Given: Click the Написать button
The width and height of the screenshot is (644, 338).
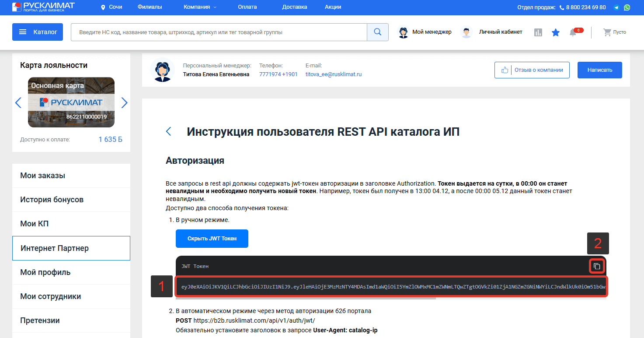Looking at the screenshot, I should click(x=600, y=70).
